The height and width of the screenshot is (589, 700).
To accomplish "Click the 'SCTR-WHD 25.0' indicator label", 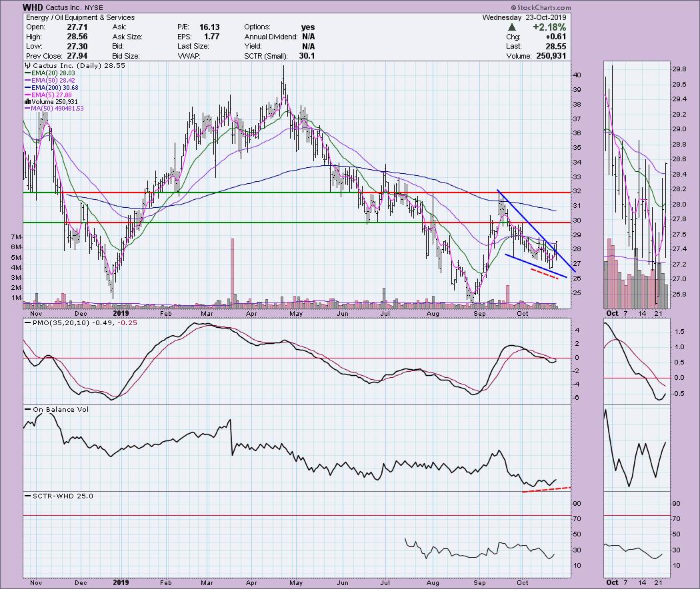I will (x=63, y=496).
